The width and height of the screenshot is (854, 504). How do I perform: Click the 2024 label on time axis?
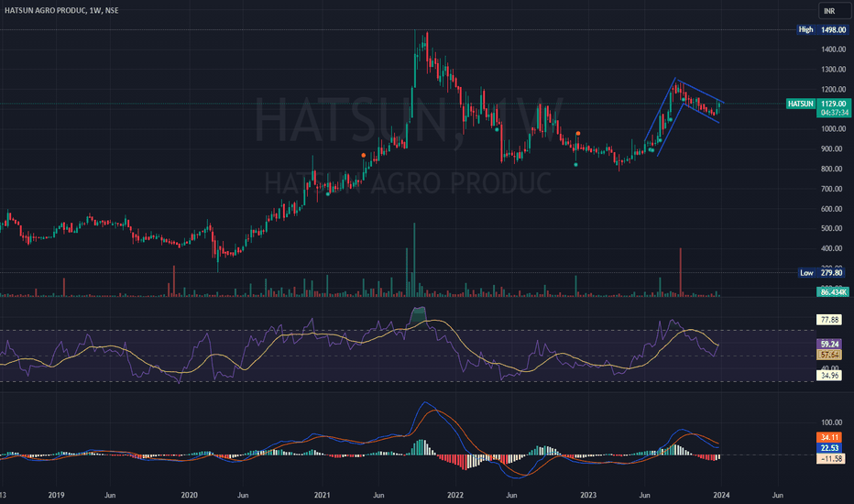point(721,495)
